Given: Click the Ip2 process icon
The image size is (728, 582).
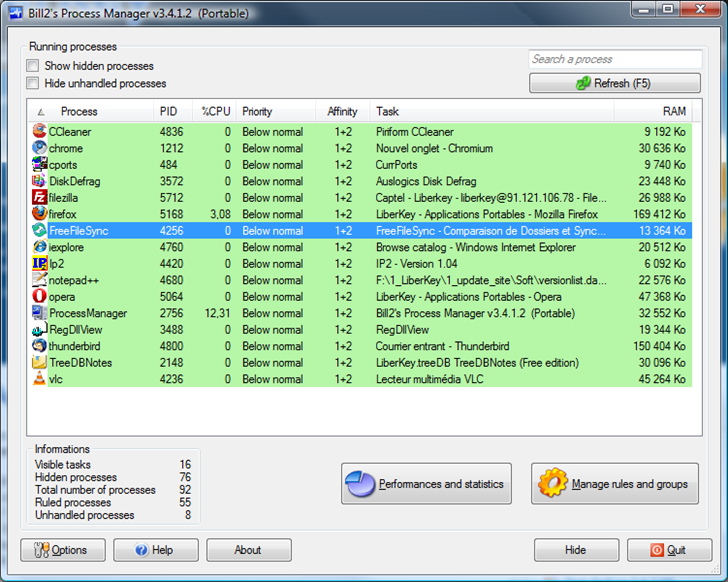Looking at the screenshot, I should coord(39,263).
